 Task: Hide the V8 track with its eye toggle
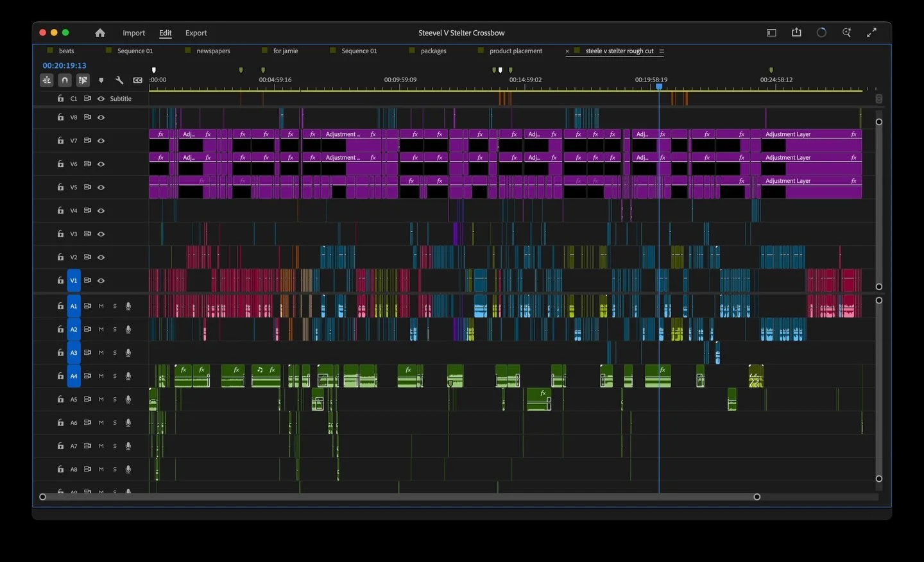point(101,117)
